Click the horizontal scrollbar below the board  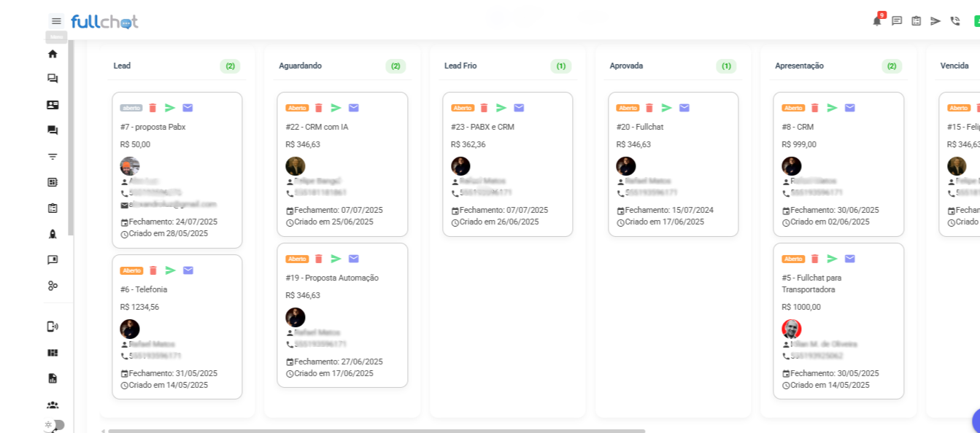click(x=377, y=431)
